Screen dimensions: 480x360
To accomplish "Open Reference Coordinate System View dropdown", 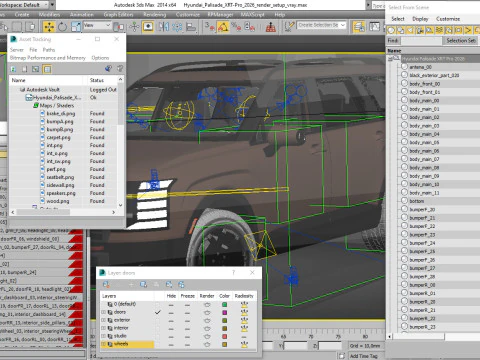I will (97, 25).
